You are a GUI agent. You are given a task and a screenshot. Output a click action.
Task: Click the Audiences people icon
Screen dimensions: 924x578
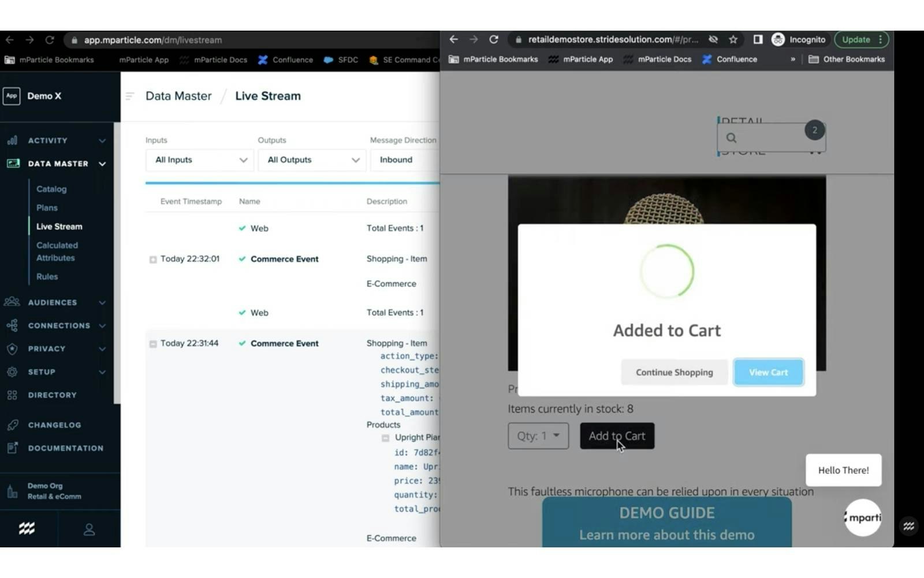(x=12, y=302)
